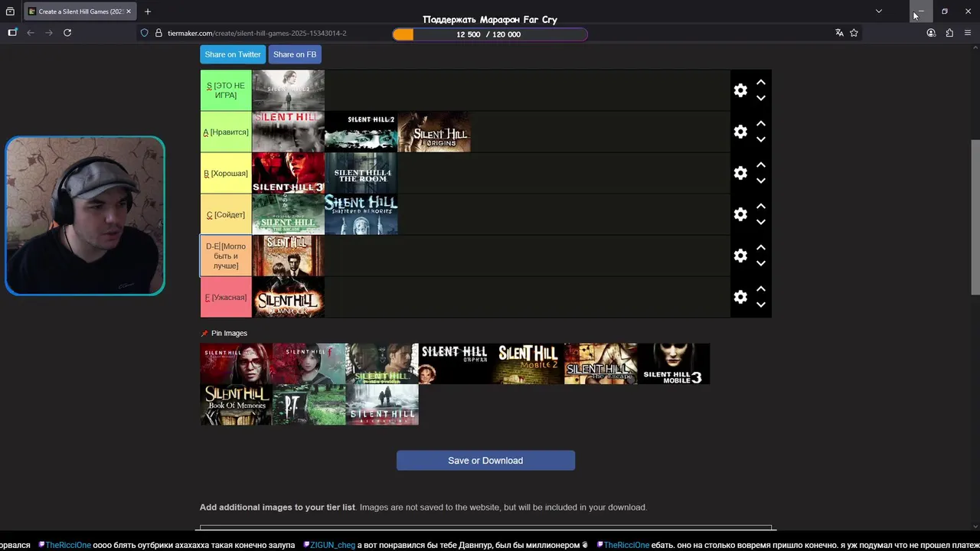Open settings gear for B tier row

pos(740,173)
